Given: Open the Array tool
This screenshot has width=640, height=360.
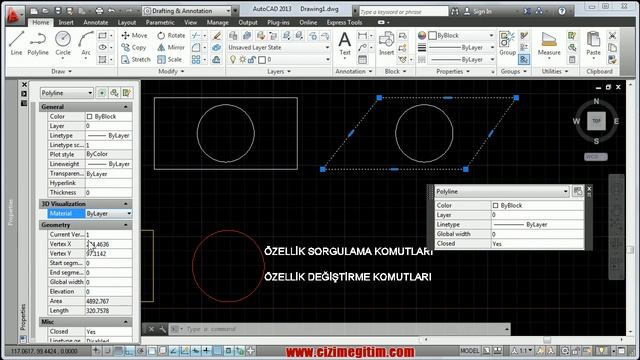Looking at the screenshot, I should [196, 60].
